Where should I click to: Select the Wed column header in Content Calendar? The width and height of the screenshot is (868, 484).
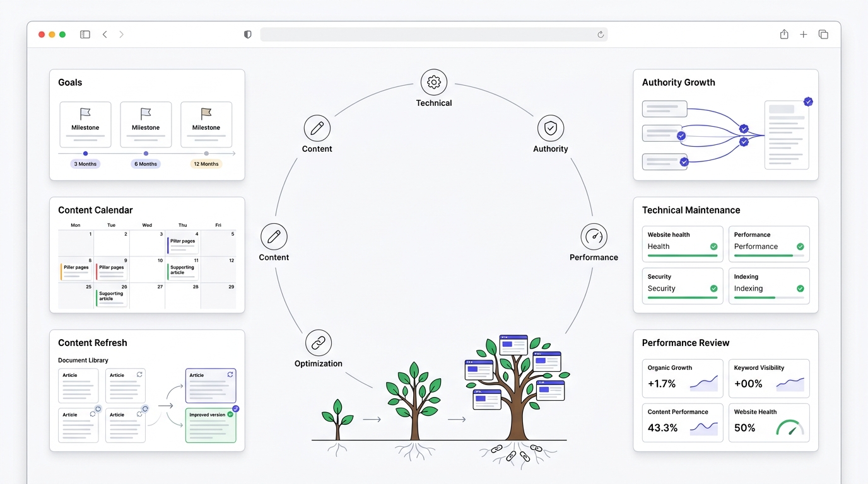[x=147, y=225]
